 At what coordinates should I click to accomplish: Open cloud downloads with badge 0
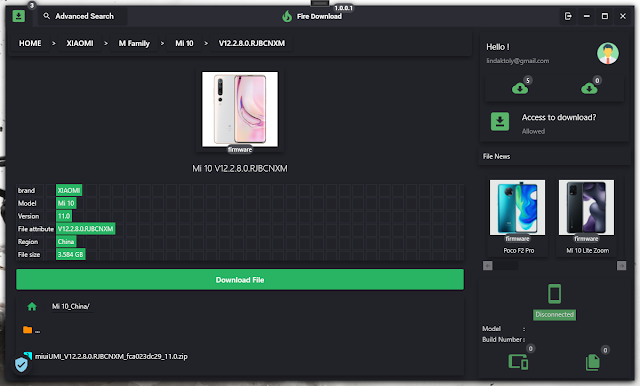point(589,88)
